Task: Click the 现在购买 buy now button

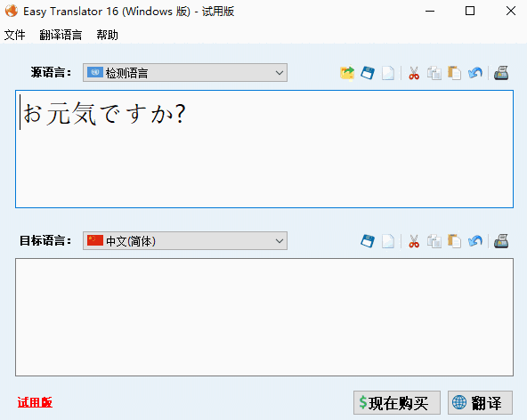Action: click(x=397, y=402)
